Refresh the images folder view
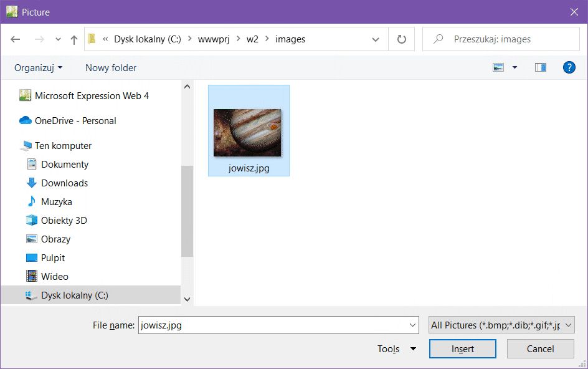The image size is (588, 369). pyautogui.click(x=402, y=39)
